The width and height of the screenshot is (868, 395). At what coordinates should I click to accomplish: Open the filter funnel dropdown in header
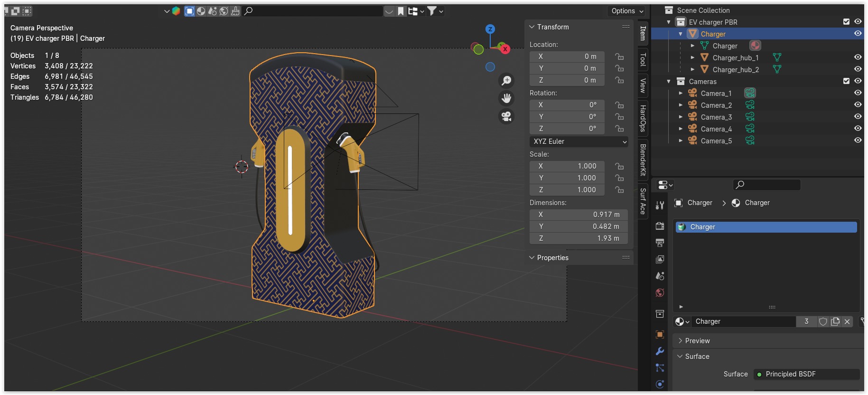(x=435, y=11)
